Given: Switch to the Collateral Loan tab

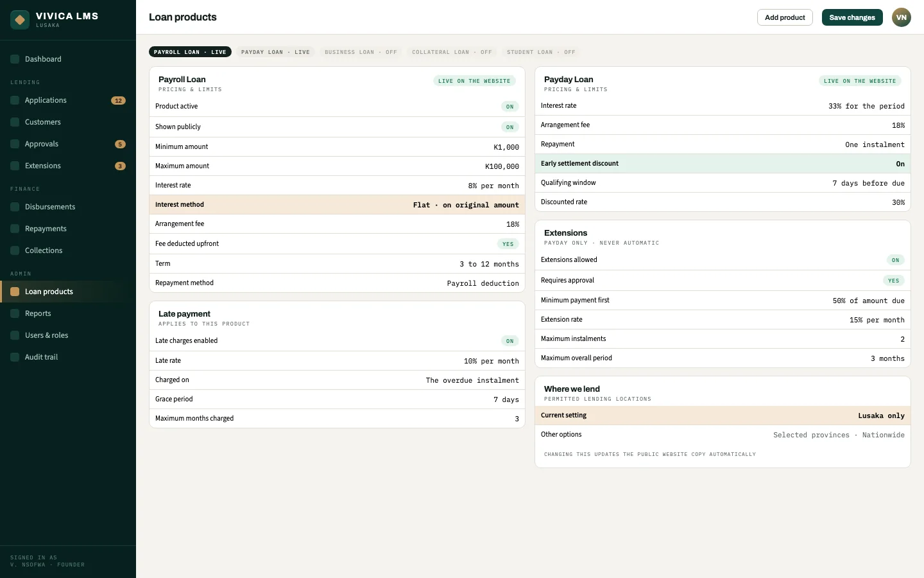Looking at the screenshot, I should (x=452, y=52).
